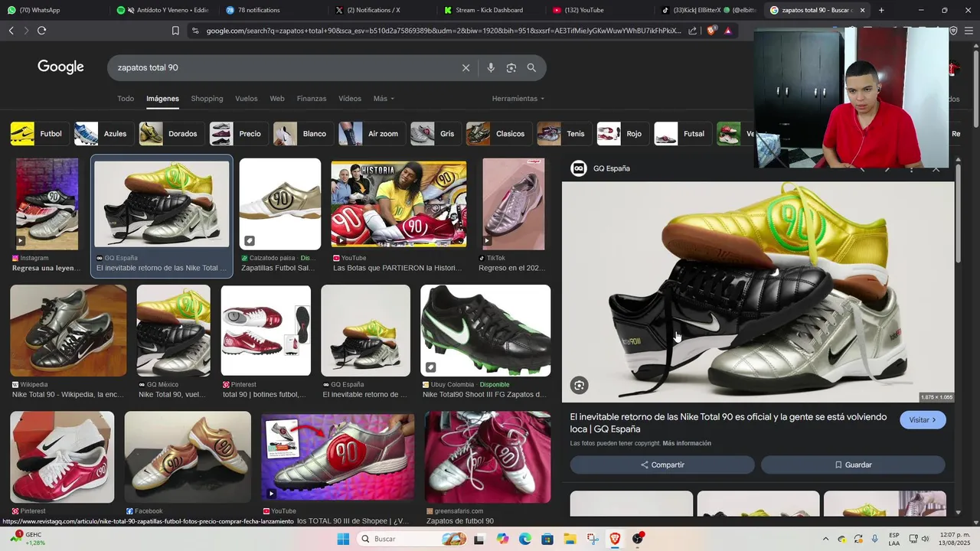Open the Instagram Regresa una leyenda thumbnail
The height and width of the screenshot is (551, 980).
(x=47, y=204)
